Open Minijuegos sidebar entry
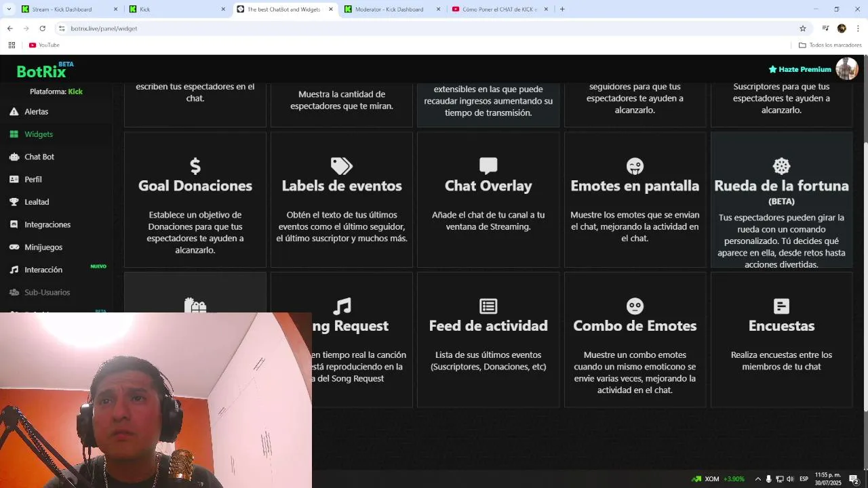 coord(43,247)
